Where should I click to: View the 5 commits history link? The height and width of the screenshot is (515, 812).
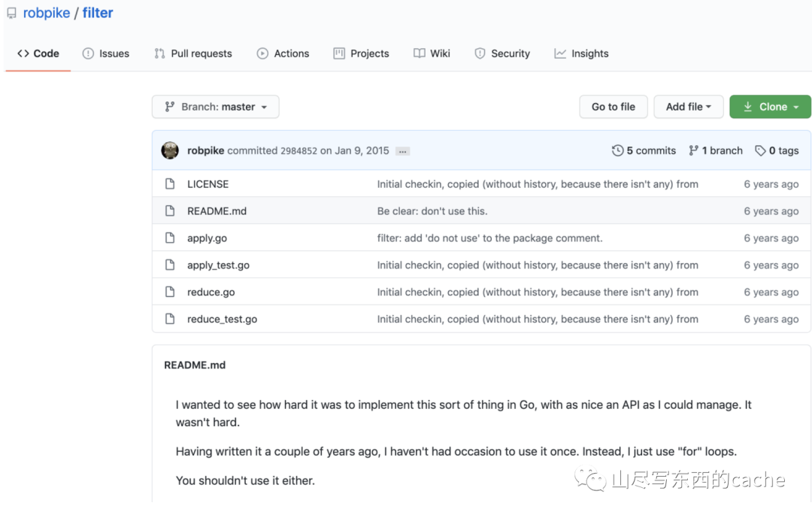tap(644, 150)
